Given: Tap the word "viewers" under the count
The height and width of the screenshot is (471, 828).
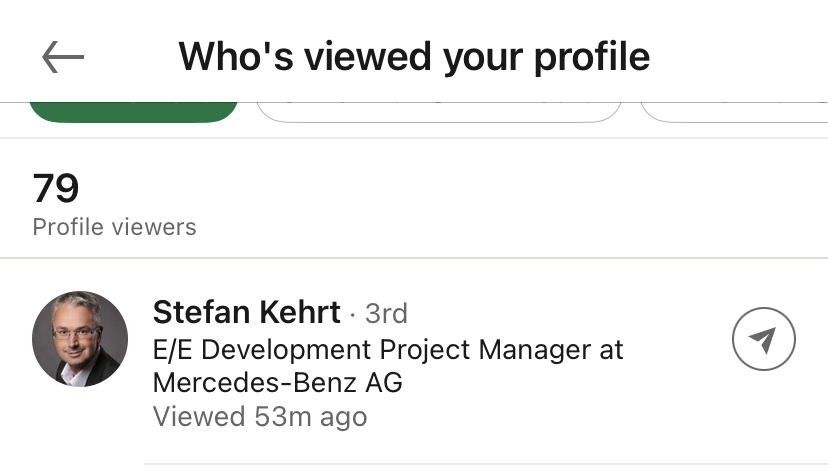Looking at the screenshot, I should [153, 227].
